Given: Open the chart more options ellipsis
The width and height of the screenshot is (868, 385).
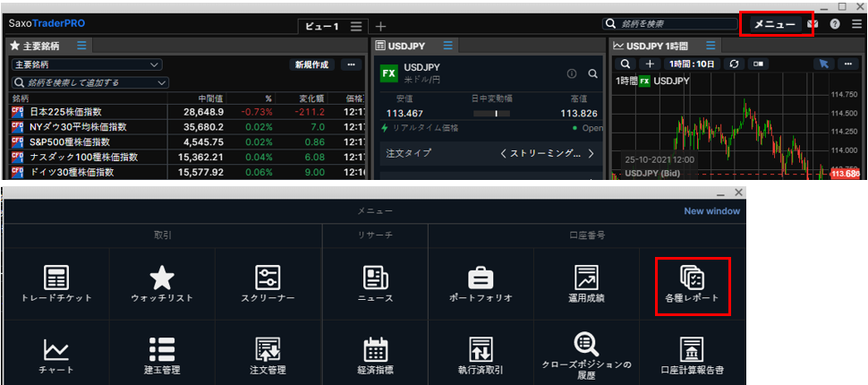Looking at the screenshot, I should [847, 64].
